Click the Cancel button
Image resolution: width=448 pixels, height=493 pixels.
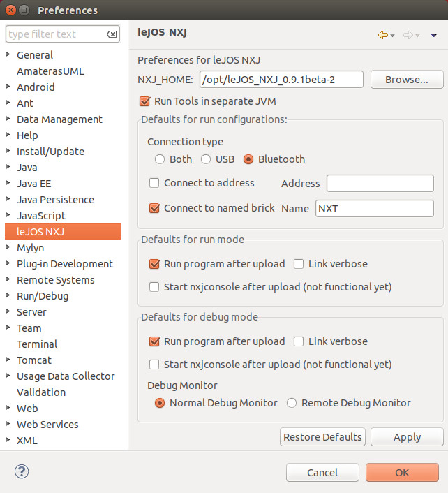click(x=322, y=472)
